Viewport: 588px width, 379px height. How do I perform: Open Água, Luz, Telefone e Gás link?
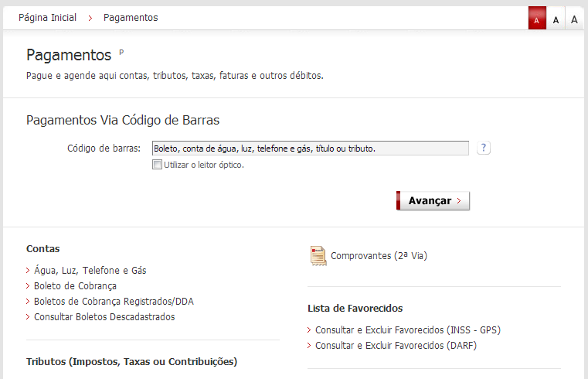pos(90,271)
